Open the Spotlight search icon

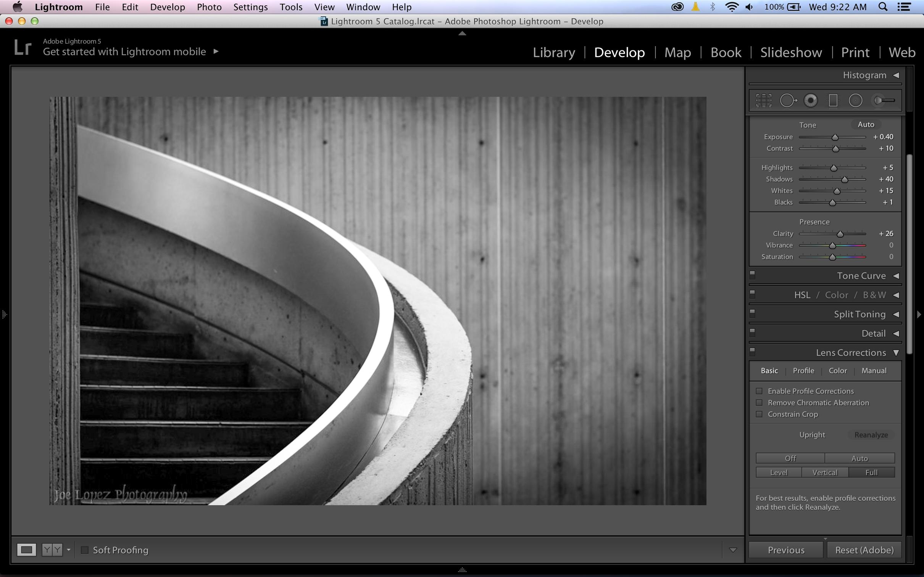[883, 7]
